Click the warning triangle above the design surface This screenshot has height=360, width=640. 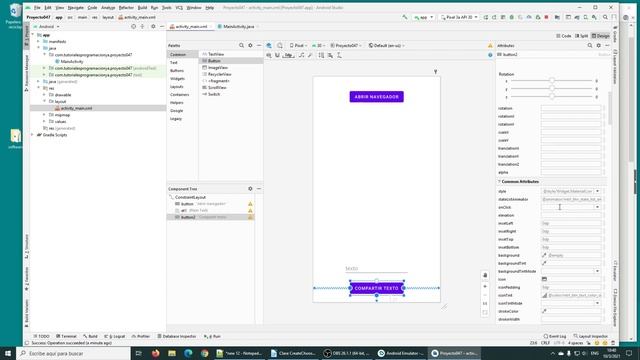coord(490,45)
